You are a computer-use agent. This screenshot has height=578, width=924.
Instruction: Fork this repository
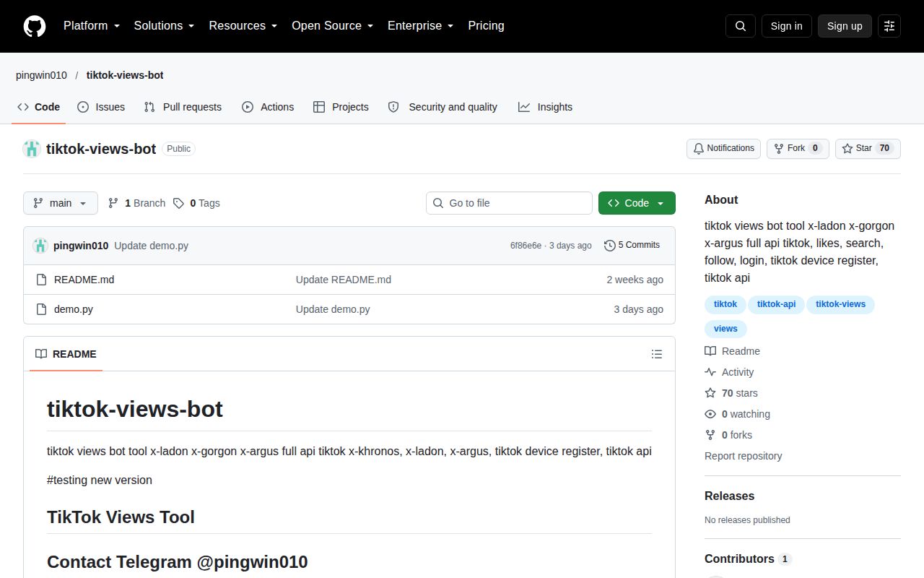tap(798, 148)
